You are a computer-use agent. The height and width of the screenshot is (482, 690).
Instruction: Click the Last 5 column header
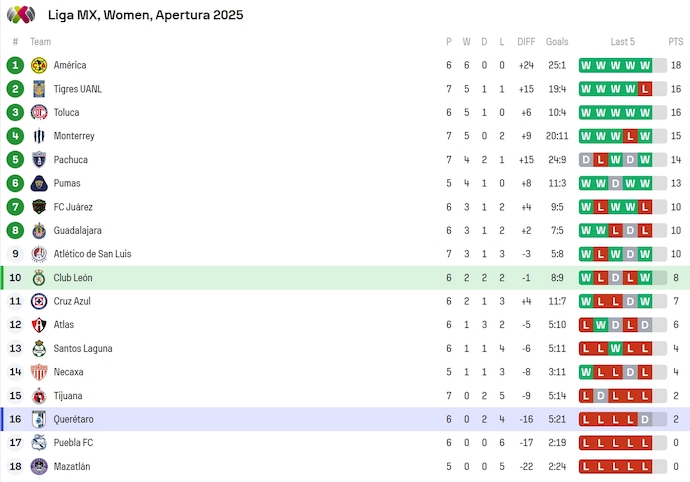(622, 42)
